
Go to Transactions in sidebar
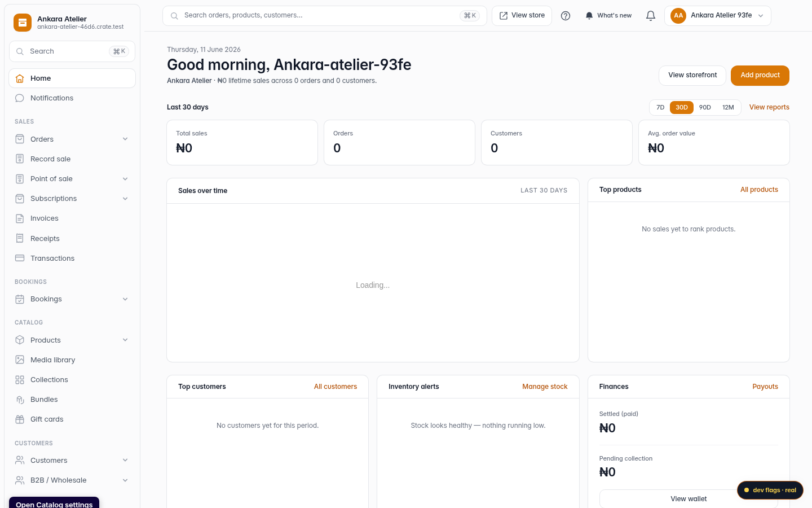tap(72, 259)
